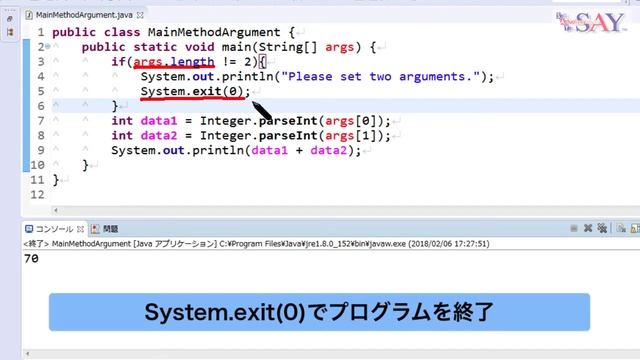Click 'System.exit(0);' on line 5
640x360 pixels.
196,91
